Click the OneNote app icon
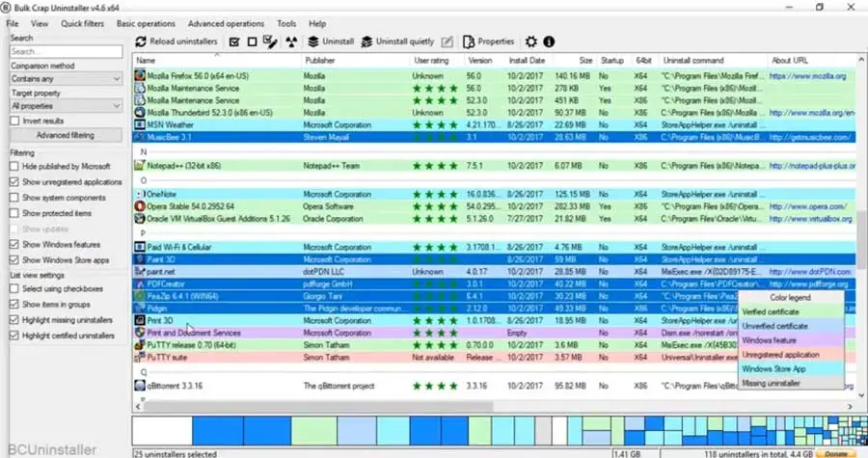 pos(140,194)
